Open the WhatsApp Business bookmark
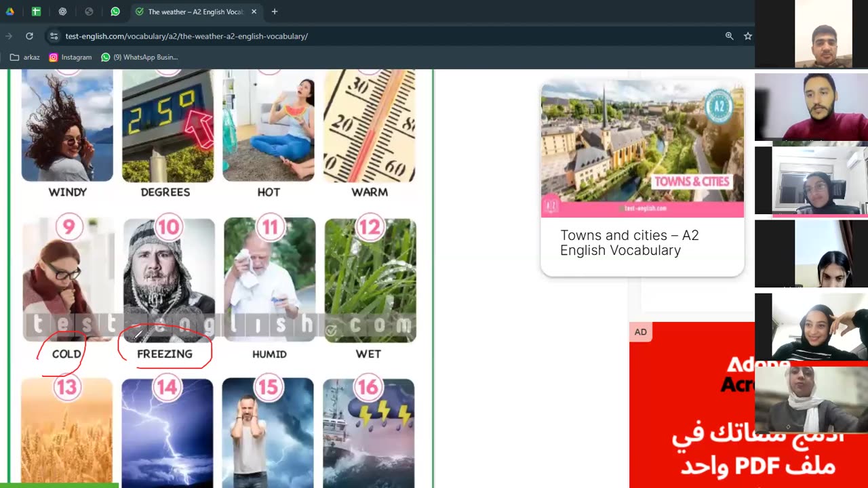This screenshot has width=868, height=488. point(140,58)
